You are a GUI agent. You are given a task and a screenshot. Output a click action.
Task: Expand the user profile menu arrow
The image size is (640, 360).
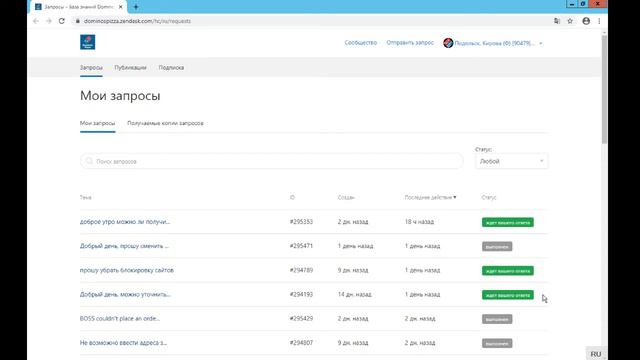coord(540,43)
